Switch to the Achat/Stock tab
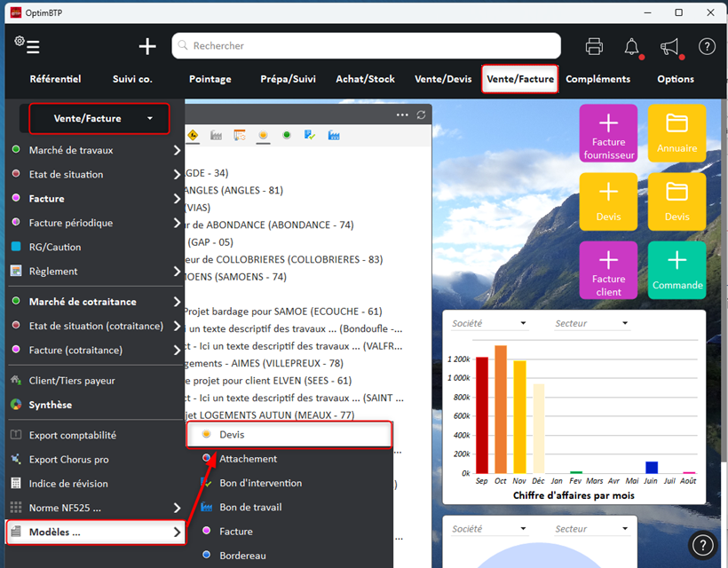This screenshot has height=568, width=728. [365, 79]
